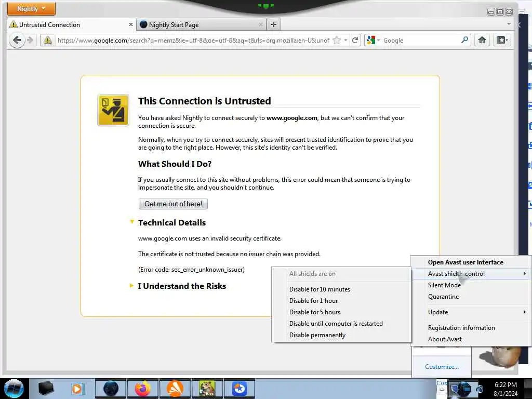Choose Disable for 5 hours

coord(341,312)
